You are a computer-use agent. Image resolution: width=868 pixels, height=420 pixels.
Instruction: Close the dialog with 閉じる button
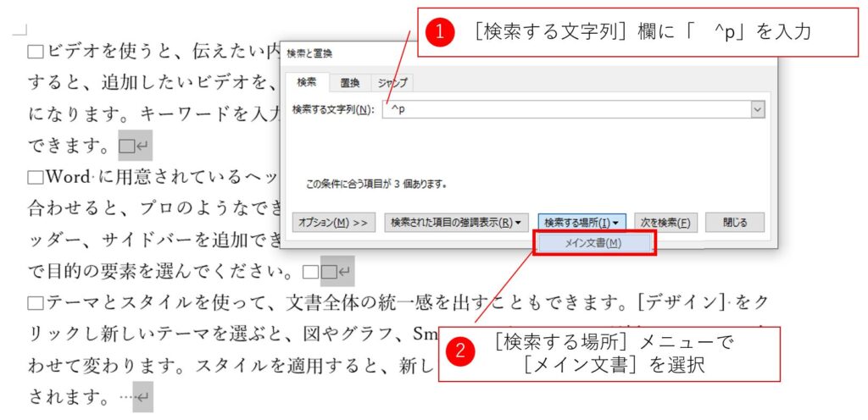pyautogui.click(x=734, y=223)
